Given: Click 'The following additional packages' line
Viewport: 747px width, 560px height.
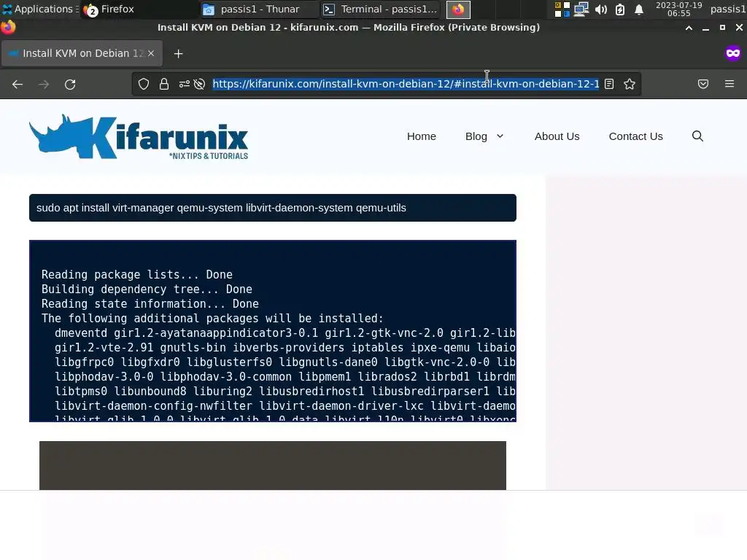Looking at the screenshot, I should [x=212, y=319].
